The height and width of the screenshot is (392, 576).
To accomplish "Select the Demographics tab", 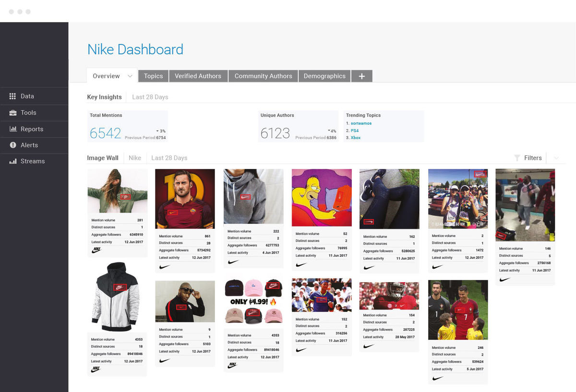I will [324, 76].
